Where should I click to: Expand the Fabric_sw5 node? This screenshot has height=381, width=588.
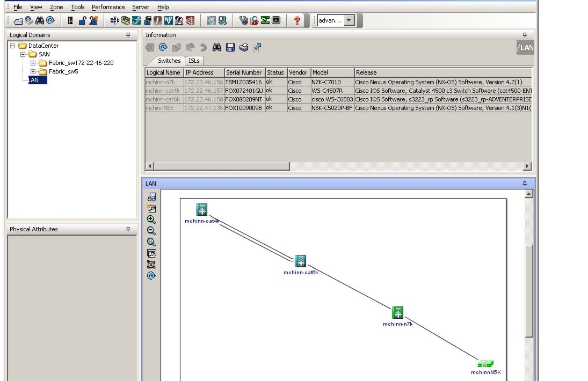click(33, 71)
